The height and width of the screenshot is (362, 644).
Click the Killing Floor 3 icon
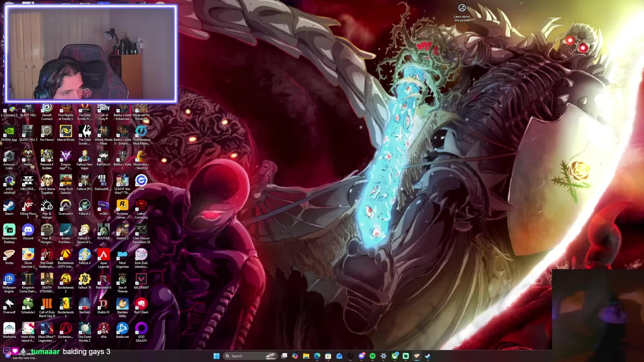pos(28,210)
